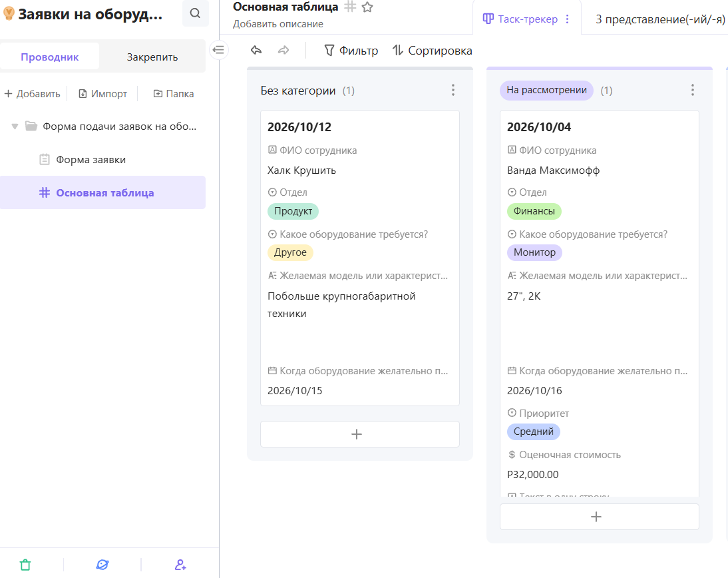Open the trash bin
The height and width of the screenshot is (578, 728).
point(25,565)
